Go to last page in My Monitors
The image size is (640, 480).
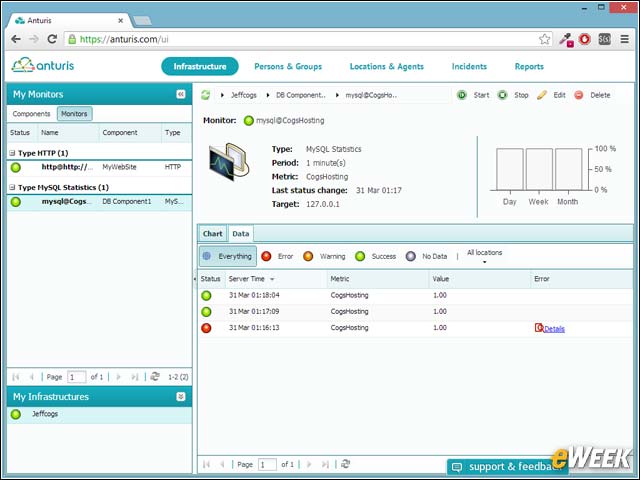click(135, 377)
